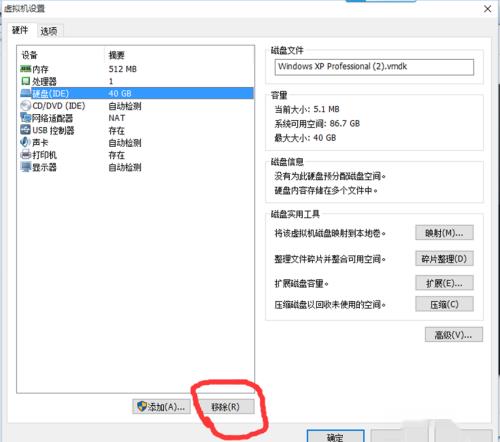This screenshot has height=442, width=500.
Task: Click the processor count value 1
Action: (111, 81)
